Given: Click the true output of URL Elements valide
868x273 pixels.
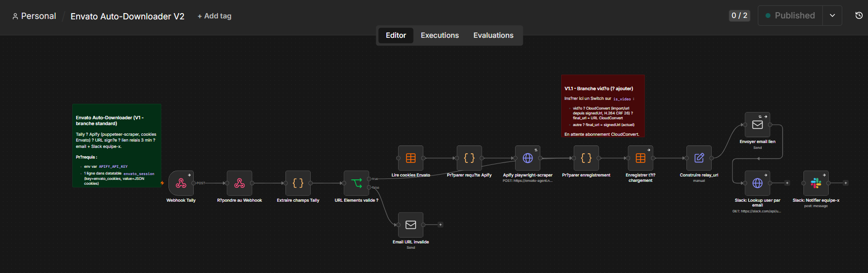Looking at the screenshot, I should pyautogui.click(x=370, y=179).
